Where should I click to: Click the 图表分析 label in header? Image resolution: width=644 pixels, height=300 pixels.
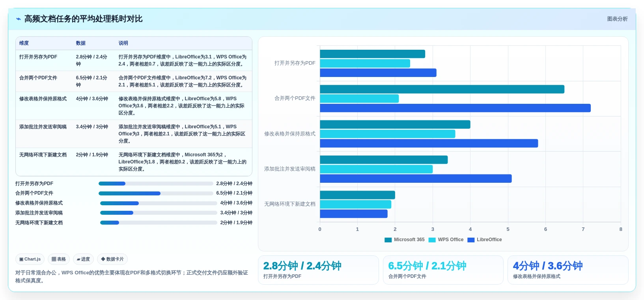coord(617,19)
